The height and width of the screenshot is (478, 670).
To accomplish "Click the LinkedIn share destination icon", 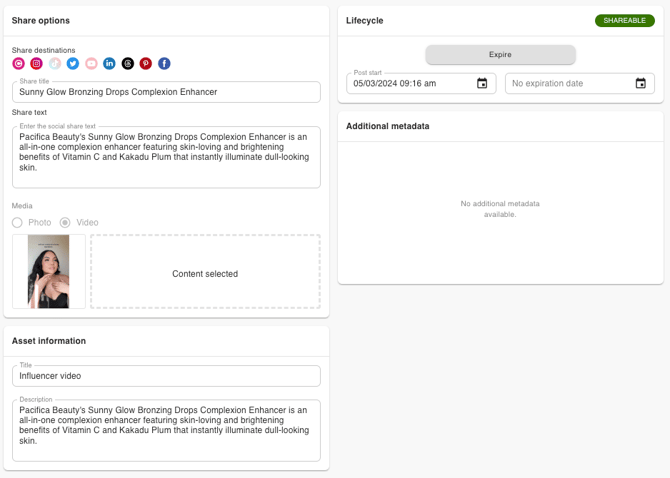I will [x=109, y=64].
